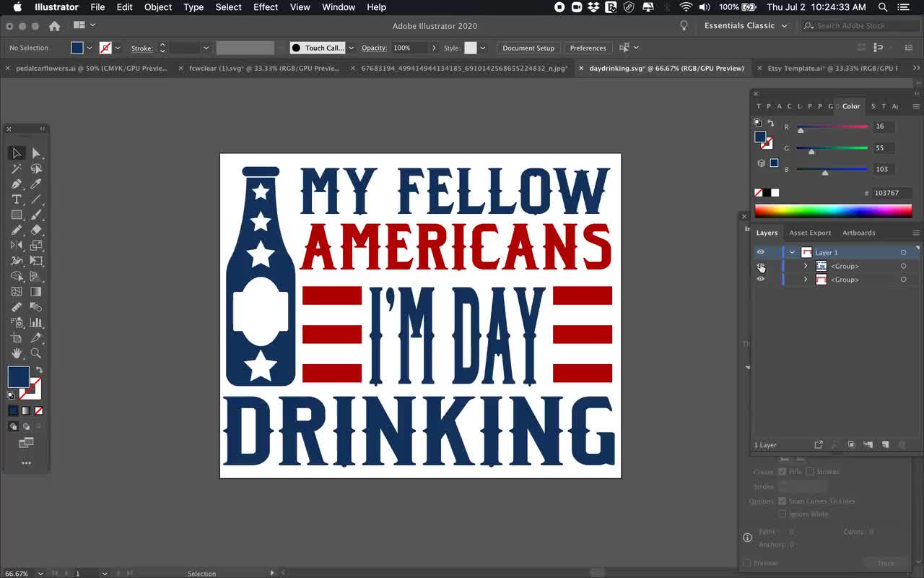Expand second Group sublayer
The width and height of the screenshot is (924, 578).
point(806,279)
